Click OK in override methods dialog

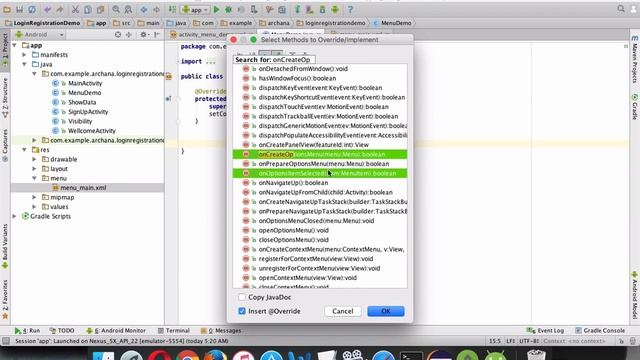(x=386, y=311)
